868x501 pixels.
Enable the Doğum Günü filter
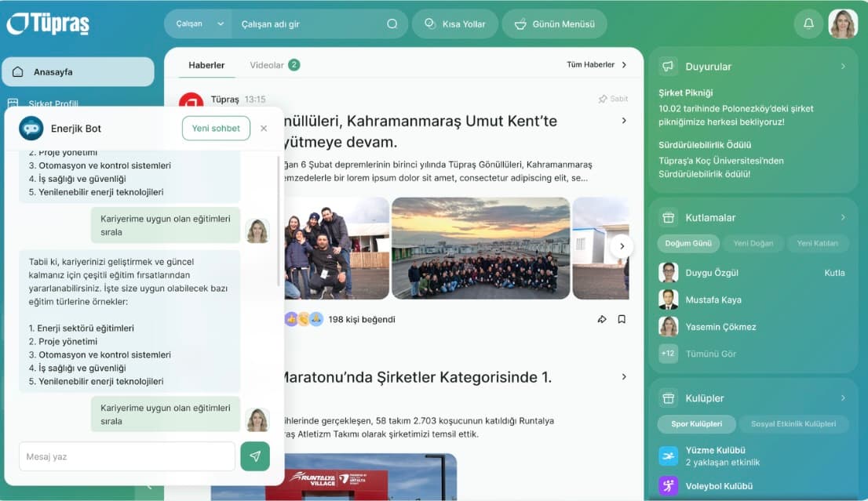[687, 243]
